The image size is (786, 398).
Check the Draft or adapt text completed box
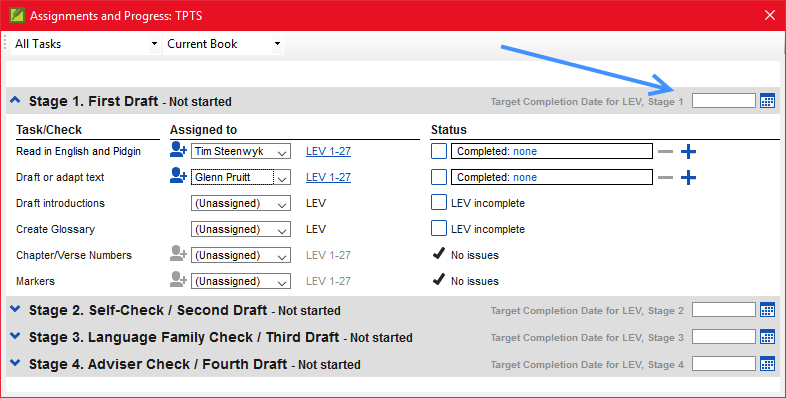[x=439, y=177]
